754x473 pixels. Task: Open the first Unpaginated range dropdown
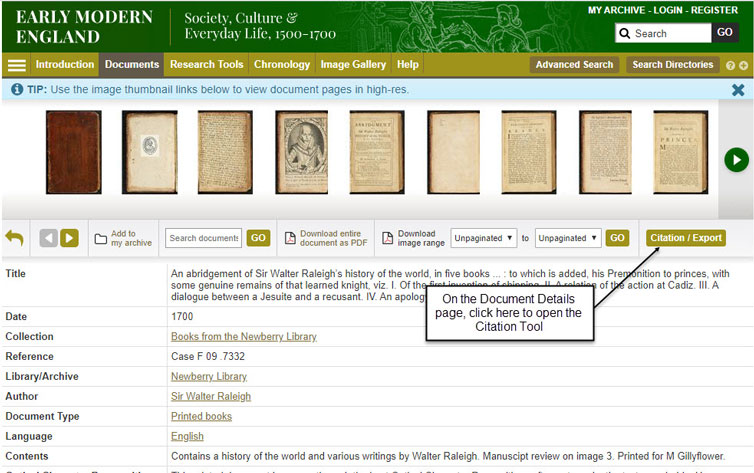(484, 238)
